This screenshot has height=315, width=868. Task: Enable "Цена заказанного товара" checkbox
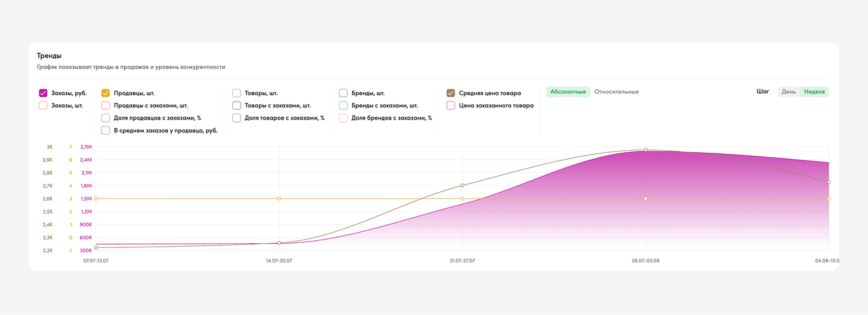(451, 105)
